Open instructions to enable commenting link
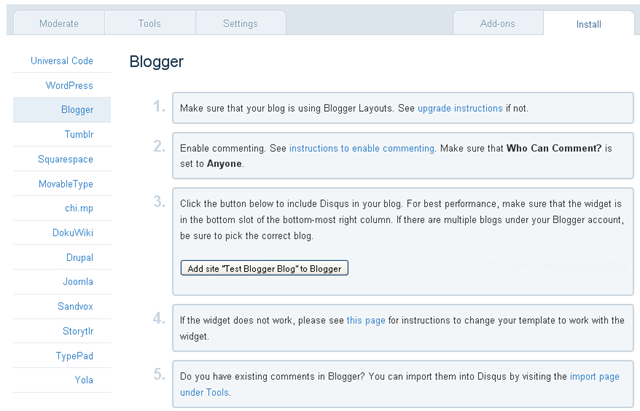 362,148
